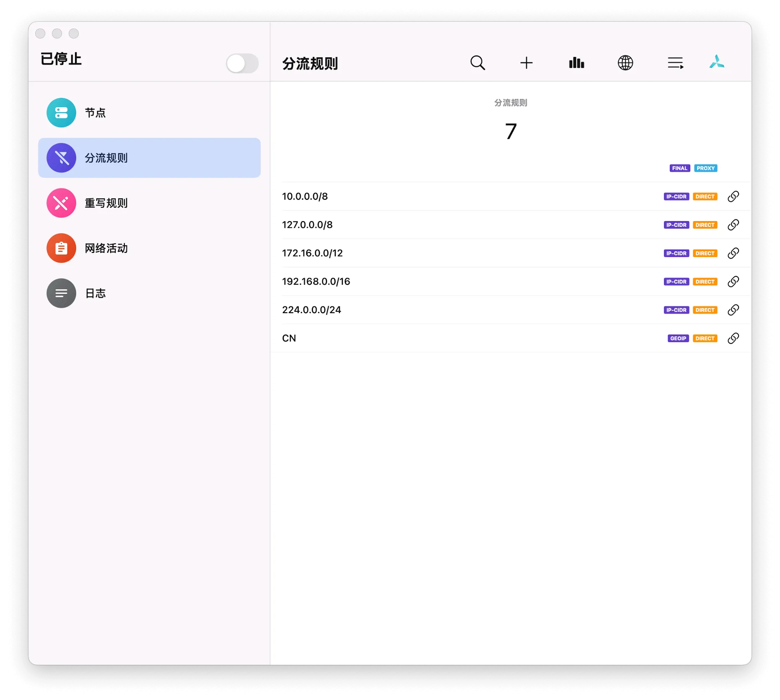Open the search icon in the toolbar
The height and width of the screenshot is (700, 780).
coord(478,63)
